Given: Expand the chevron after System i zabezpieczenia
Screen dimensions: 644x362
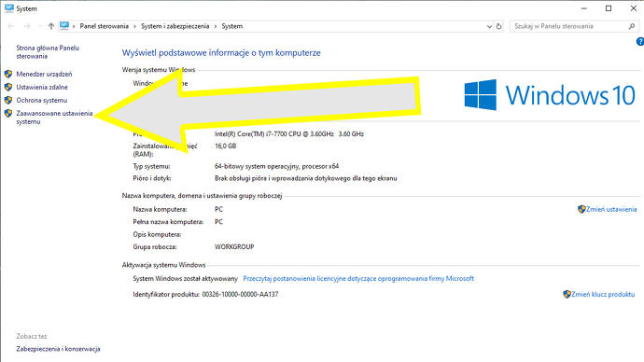Looking at the screenshot, I should tap(216, 26).
